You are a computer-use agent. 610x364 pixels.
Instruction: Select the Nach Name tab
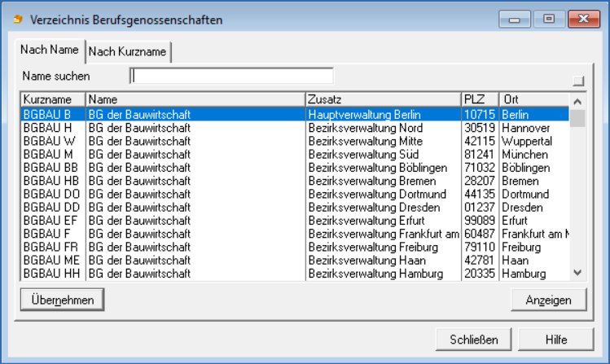click(x=50, y=50)
